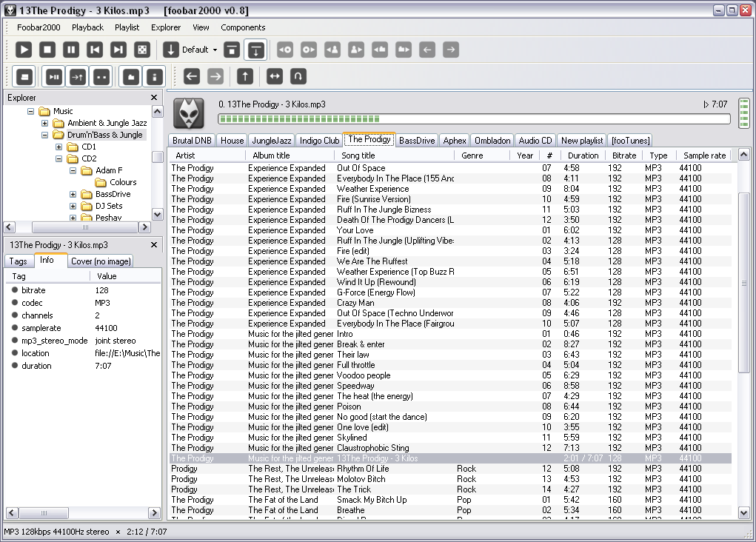This screenshot has width=756, height=542.
Task: Close the 13The Prodigy - 3 Kilos.mp3 info panel
Action: point(154,244)
